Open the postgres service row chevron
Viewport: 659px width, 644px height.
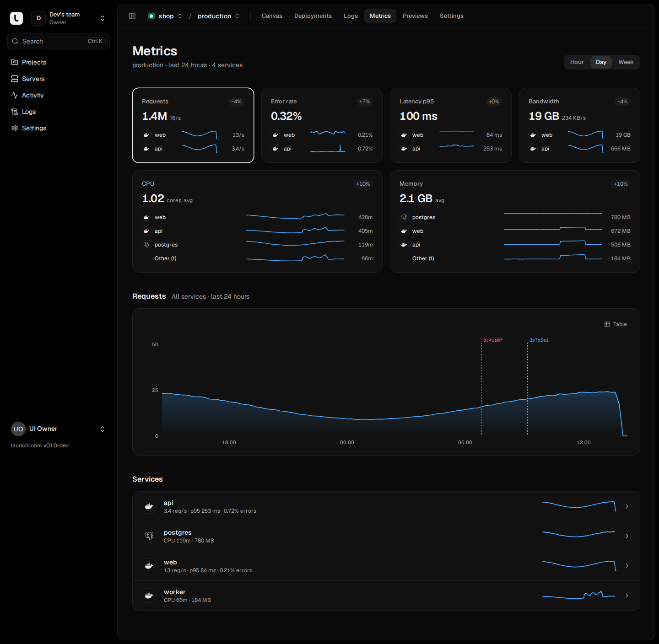627,536
